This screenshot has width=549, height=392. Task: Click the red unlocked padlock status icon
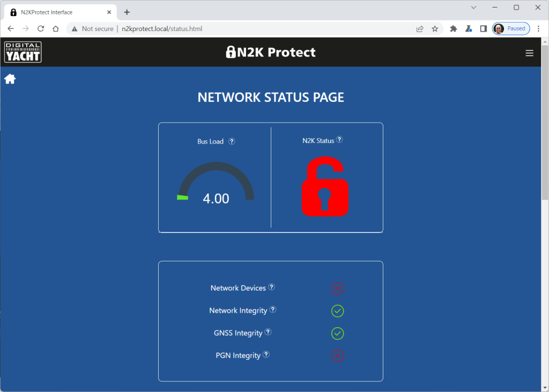point(325,187)
